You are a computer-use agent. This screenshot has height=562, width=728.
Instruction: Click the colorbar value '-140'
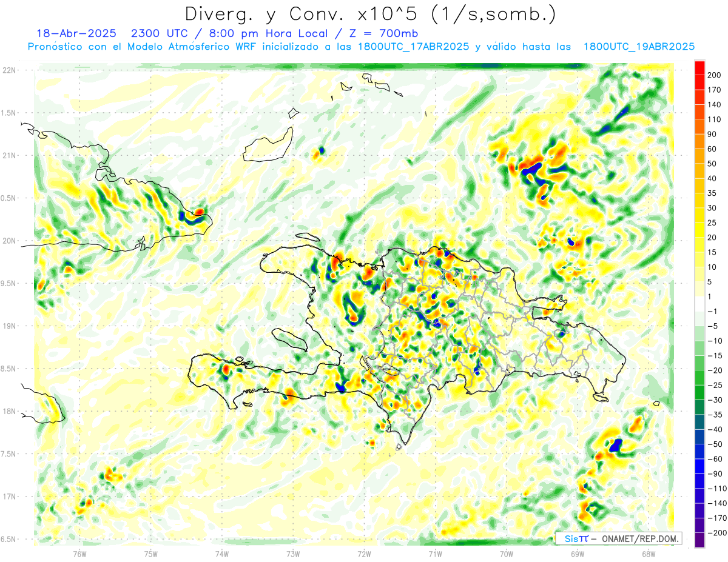pyautogui.click(x=716, y=504)
